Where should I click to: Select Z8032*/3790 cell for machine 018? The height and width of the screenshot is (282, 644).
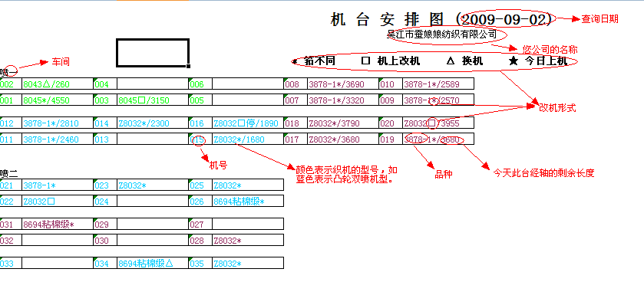[343, 123]
